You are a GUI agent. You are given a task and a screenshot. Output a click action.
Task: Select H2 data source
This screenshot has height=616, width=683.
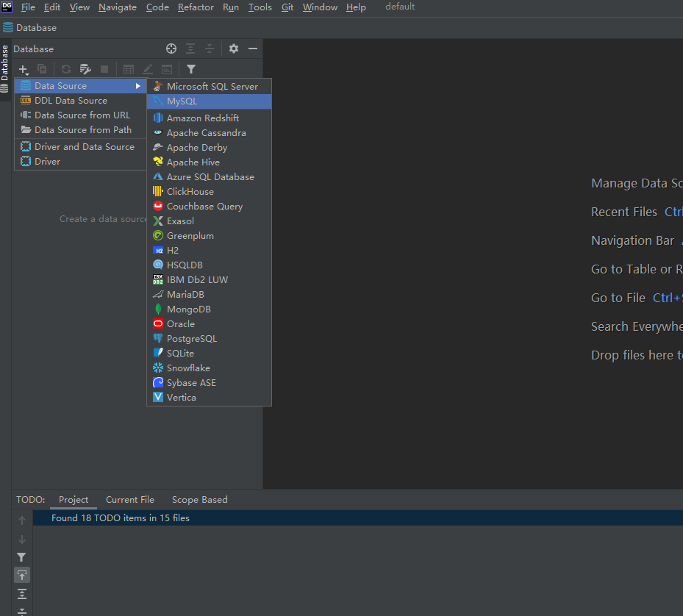209,251
